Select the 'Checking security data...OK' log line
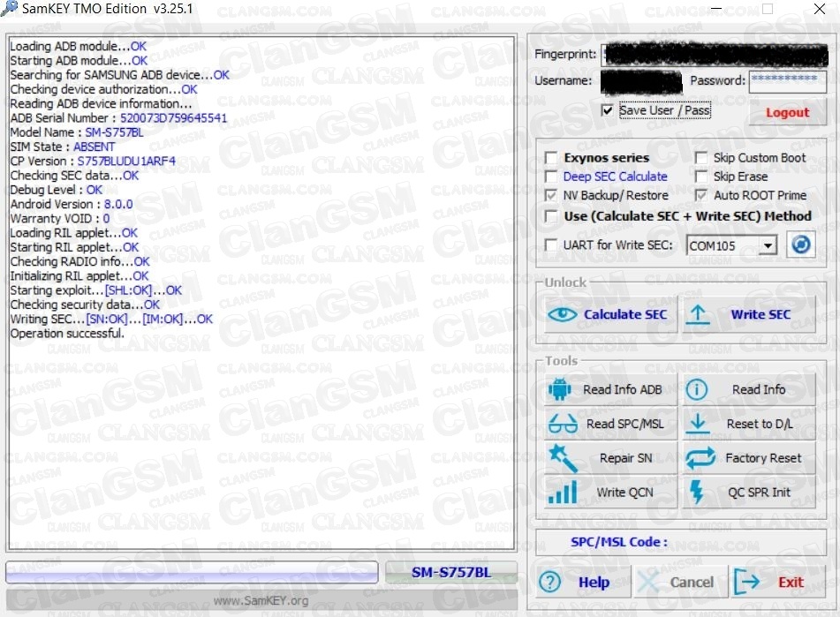This screenshot has height=617, width=840. [x=85, y=305]
